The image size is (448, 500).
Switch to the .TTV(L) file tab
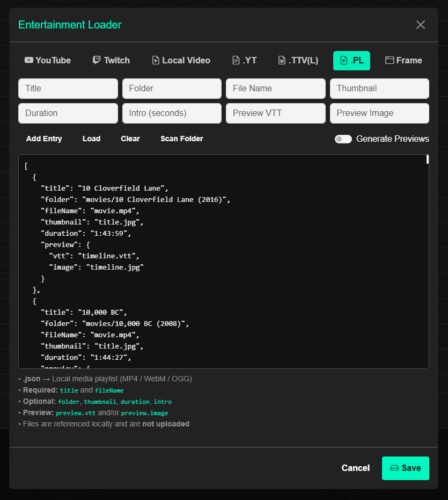click(298, 60)
